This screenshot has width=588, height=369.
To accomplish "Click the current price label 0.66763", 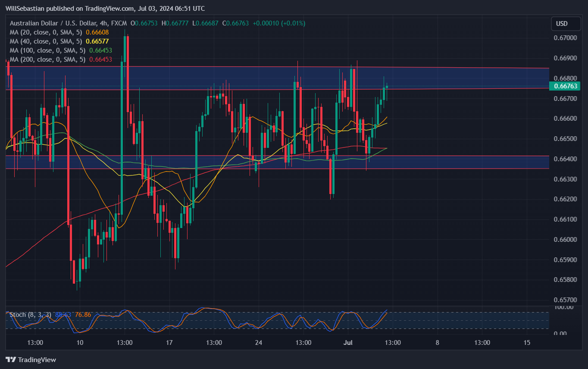I will (564, 86).
